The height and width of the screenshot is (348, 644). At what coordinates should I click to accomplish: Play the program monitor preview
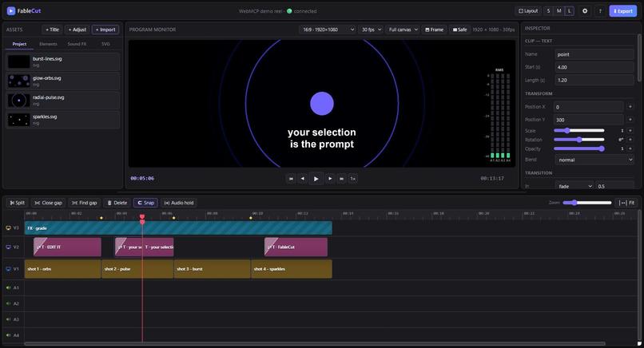tap(316, 179)
